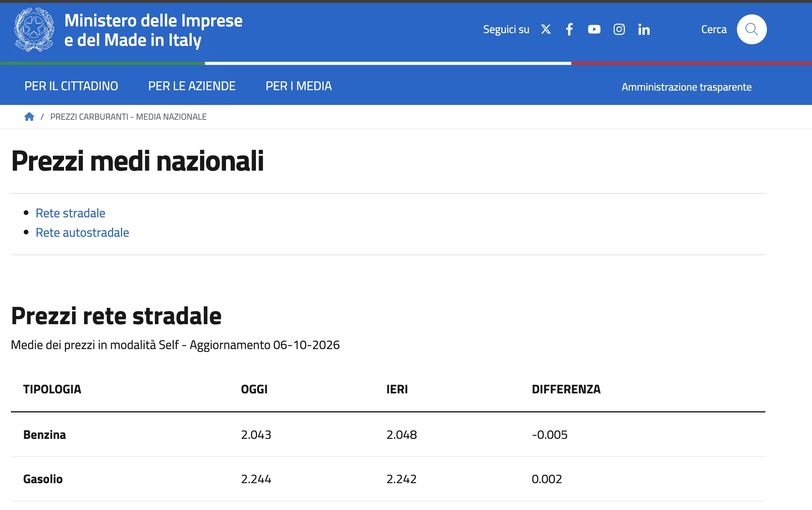This screenshot has height=510, width=812.
Task: Open the ministry's X (Twitter) profile icon
Action: (x=546, y=29)
